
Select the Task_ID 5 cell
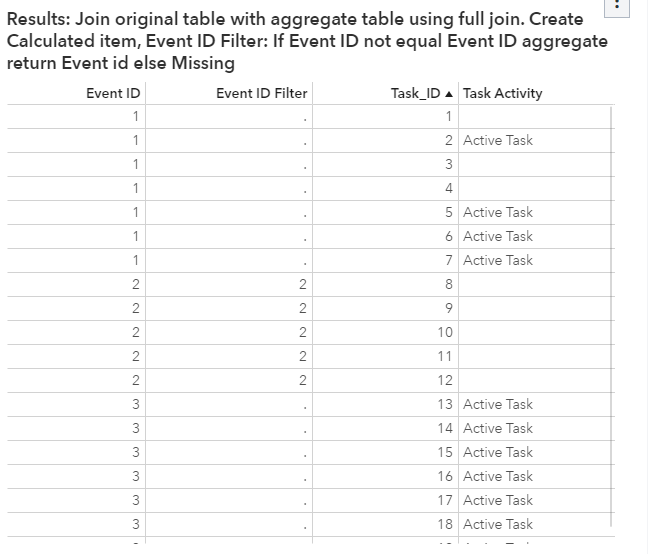point(447,213)
